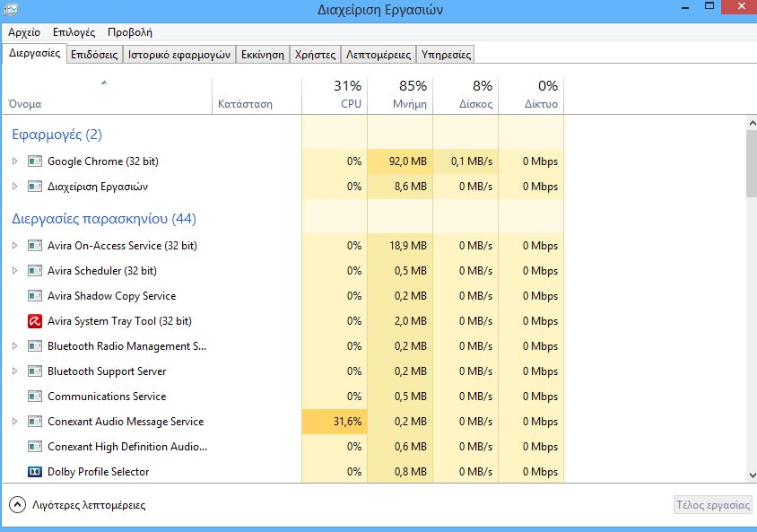The width and height of the screenshot is (757, 532).
Task: Expand the Conexant Audio Message Service group
Action: (15, 422)
